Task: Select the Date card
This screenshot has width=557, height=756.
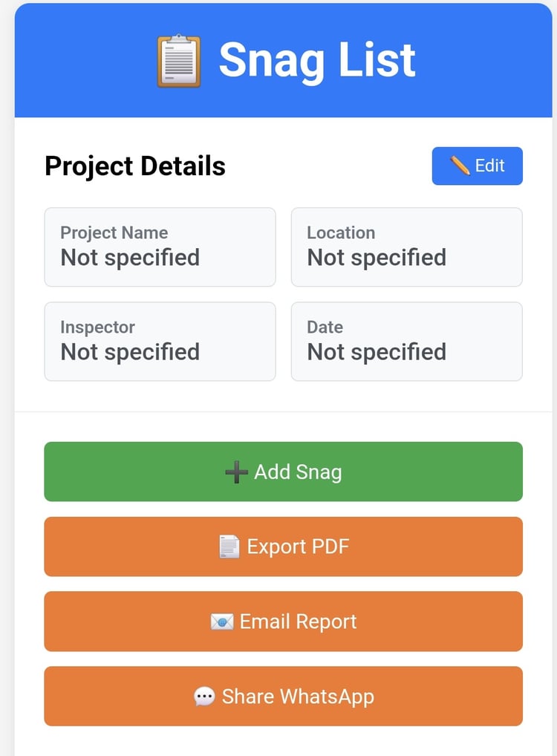Action: pos(406,341)
